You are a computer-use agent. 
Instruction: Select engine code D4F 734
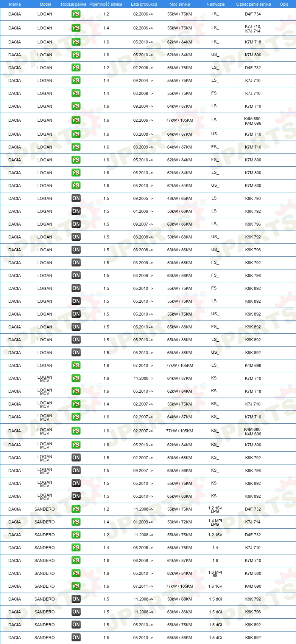(x=253, y=14)
